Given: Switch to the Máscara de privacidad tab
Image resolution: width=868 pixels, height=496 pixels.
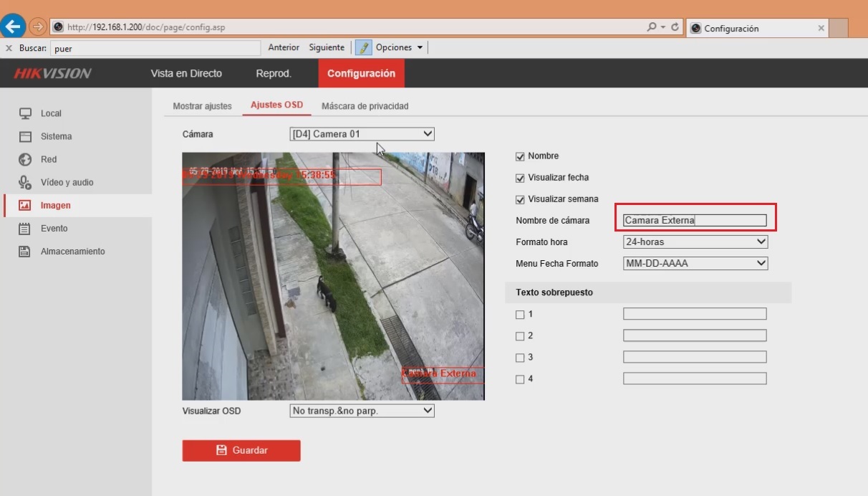Looking at the screenshot, I should pyautogui.click(x=365, y=105).
